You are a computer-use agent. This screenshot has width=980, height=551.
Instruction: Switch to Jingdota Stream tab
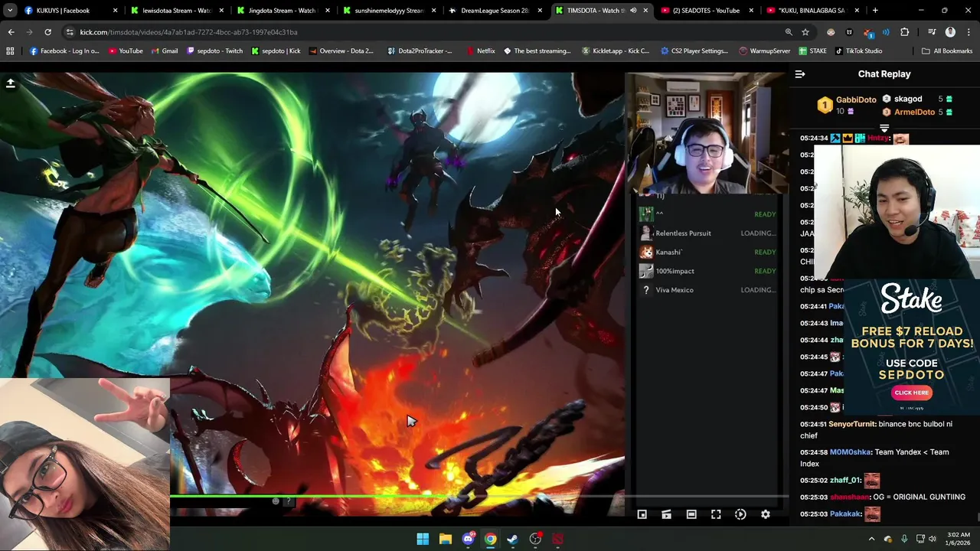click(x=283, y=11)
